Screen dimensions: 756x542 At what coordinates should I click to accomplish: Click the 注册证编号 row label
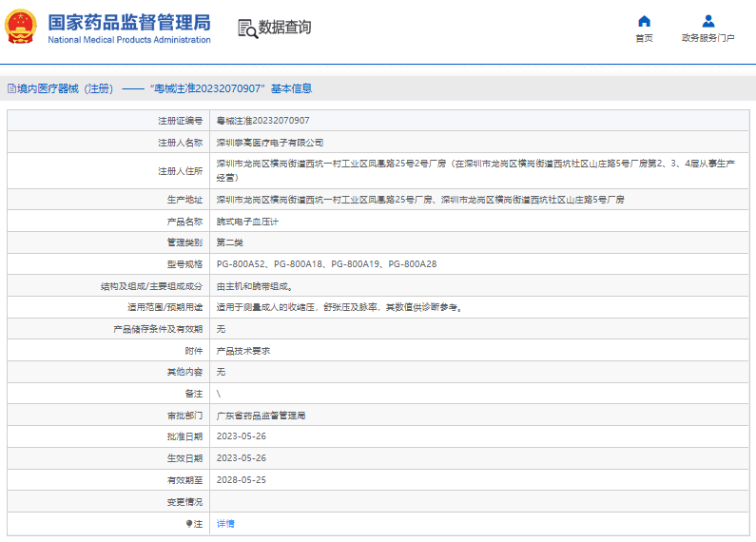click(x=181, y=121)
